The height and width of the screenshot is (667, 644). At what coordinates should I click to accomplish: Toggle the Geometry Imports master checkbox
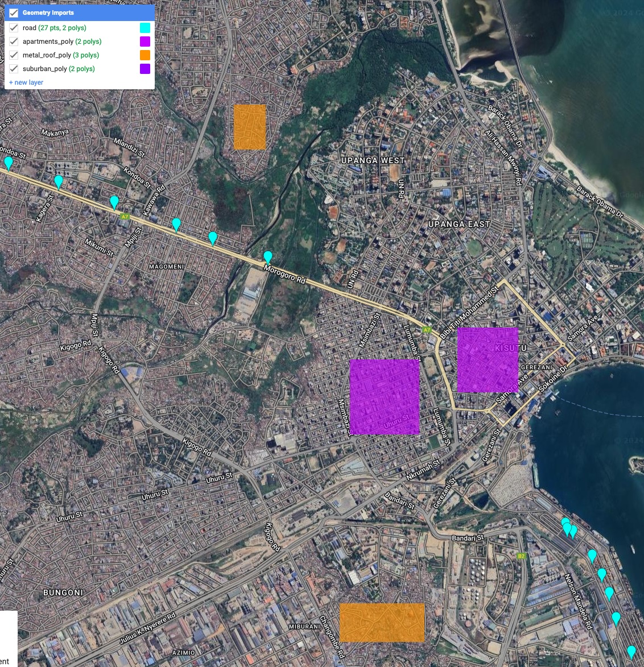14,13
